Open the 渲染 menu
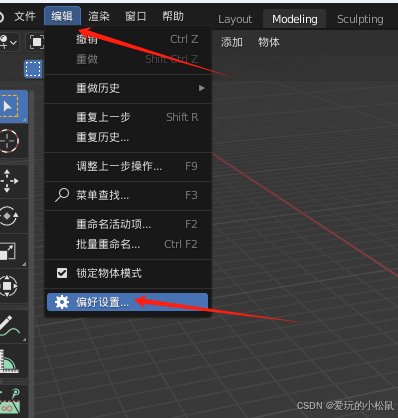Viewport: 398px width, 418px height. (x=99, y=16)
